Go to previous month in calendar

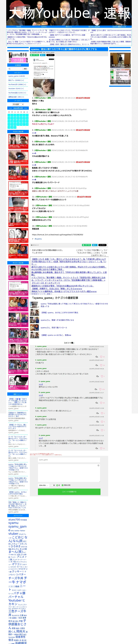click(11, 108)
